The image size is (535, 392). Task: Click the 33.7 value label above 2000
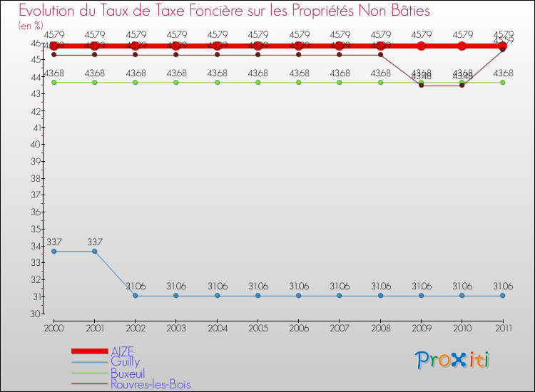click(54, 242)
